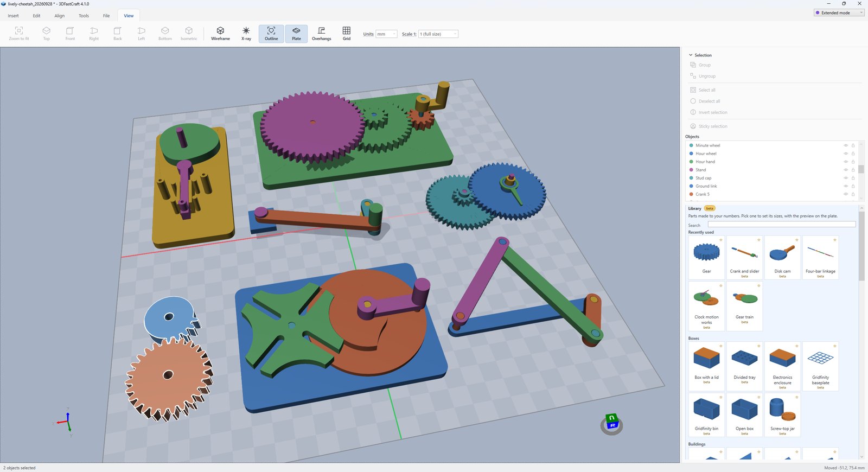
Task: Collapse the Selection section
Action: (691, 55)
